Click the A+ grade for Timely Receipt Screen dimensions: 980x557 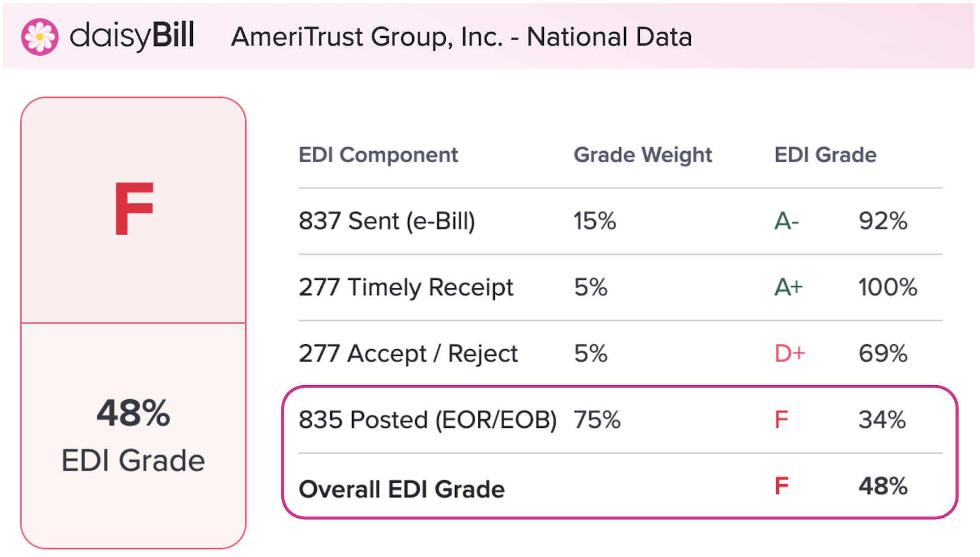pyautogui.click(x=788, y=287)
